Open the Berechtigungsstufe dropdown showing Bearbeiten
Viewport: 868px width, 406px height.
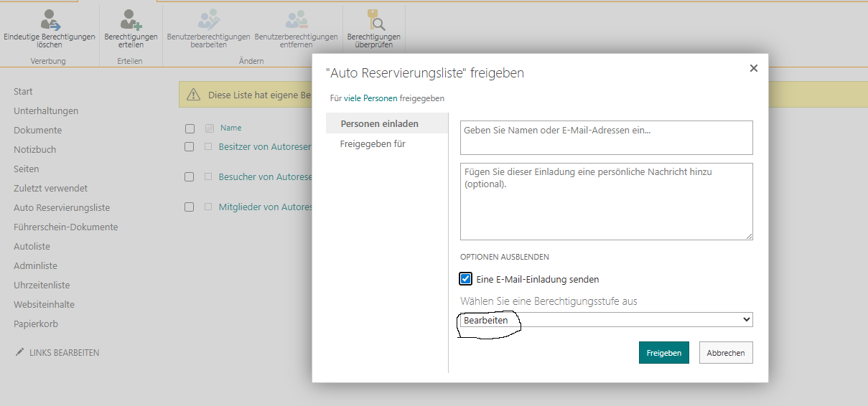pos(607,320)
